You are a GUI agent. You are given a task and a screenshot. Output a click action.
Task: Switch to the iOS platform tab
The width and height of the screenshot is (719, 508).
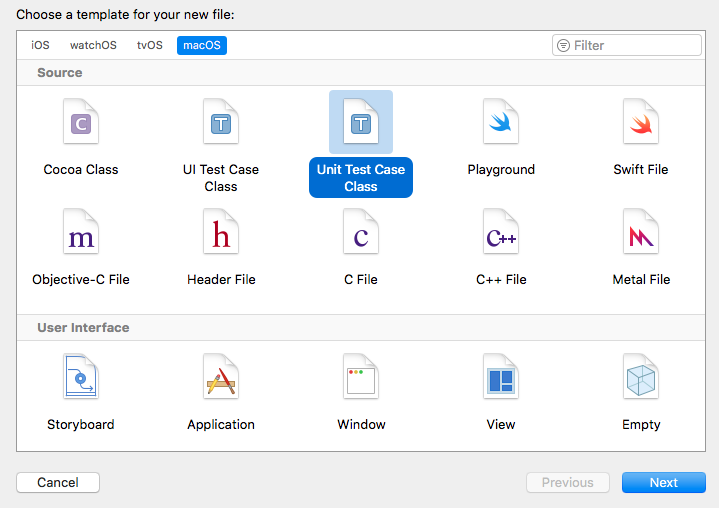(40, 45)
